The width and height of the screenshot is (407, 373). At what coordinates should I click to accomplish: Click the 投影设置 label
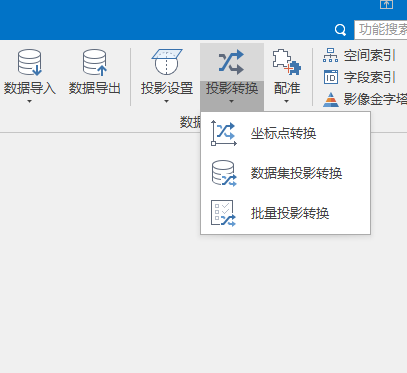[167, 88]
